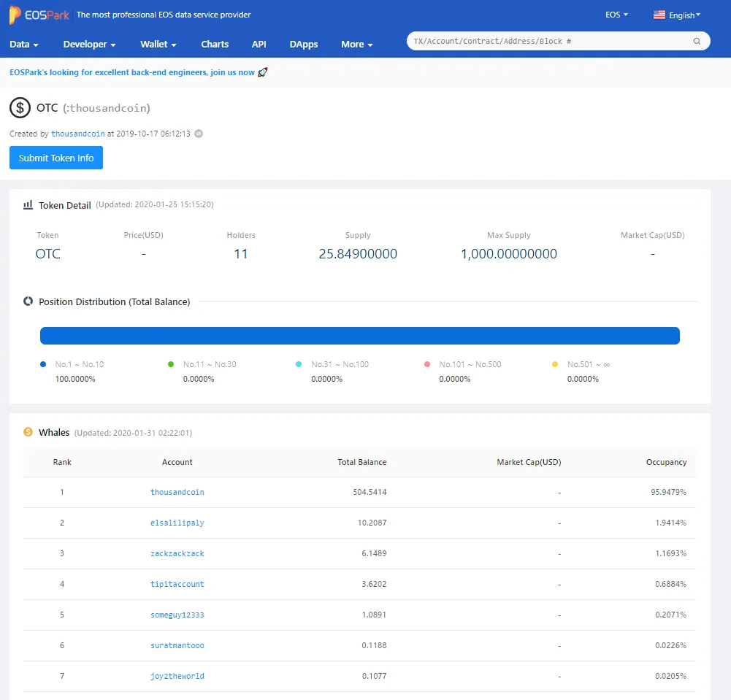Open thousandcoin account in Whales table
The image size is (731, 700).
[177, 492]
